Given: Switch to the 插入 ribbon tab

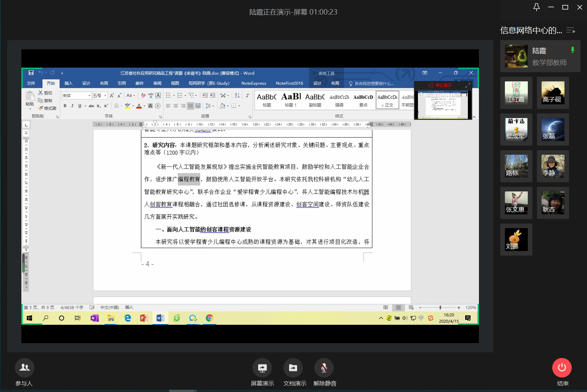Looking at the screenshot, I should pos(68,83).
